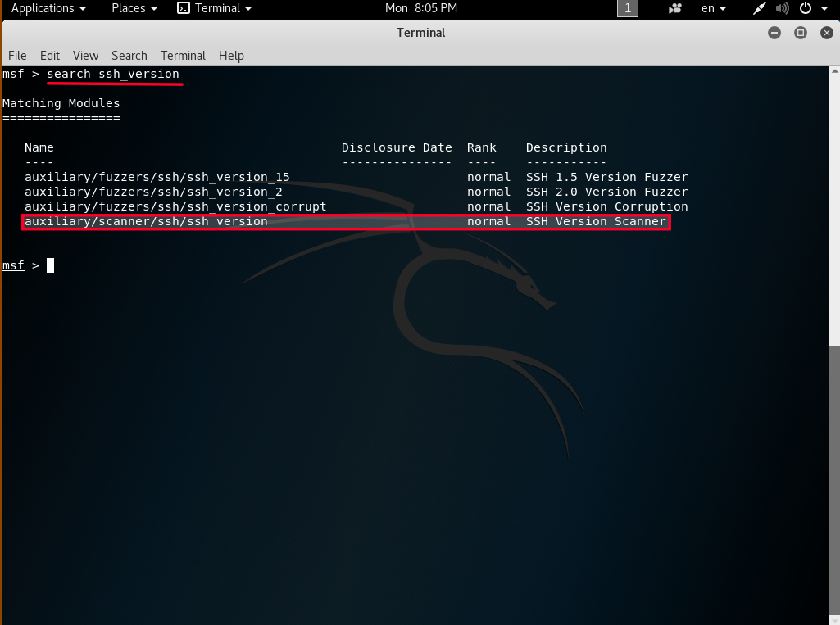Image resolution: width=840 pixels, height=625 pixels.
Task: Open the en language selector
Action: (x=713, y=8)
